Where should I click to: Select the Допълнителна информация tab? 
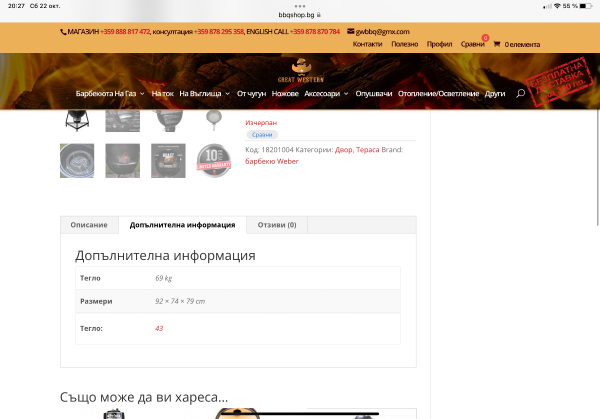(x=183, y=225)
